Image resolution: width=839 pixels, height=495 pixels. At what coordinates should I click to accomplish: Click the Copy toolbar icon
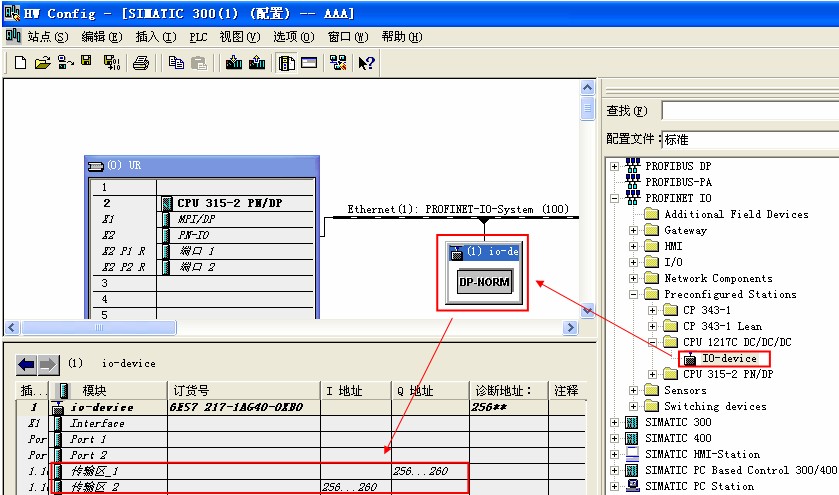point(176,63)
